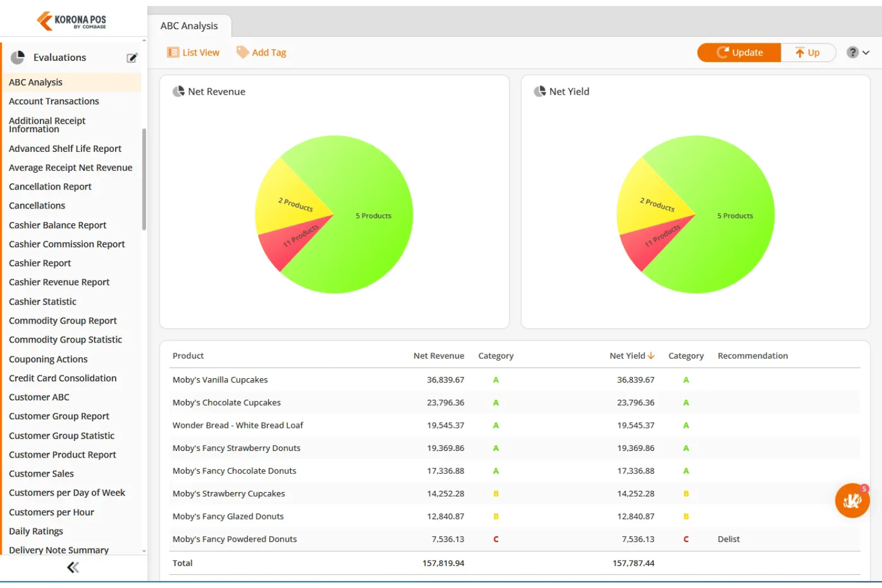Open Customer ABC evaluation
Screen dimensions: 882x588
tap(39, 397)
